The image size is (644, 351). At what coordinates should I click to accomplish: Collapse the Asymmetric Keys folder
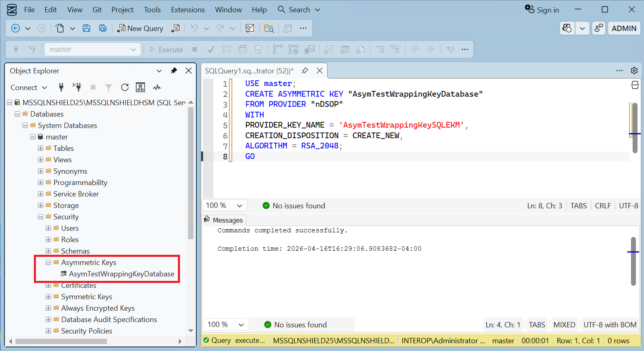coord(49,263)
